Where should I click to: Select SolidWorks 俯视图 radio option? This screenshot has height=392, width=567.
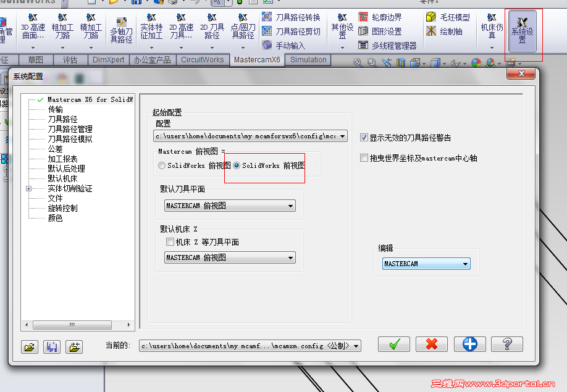pos(195,165)
